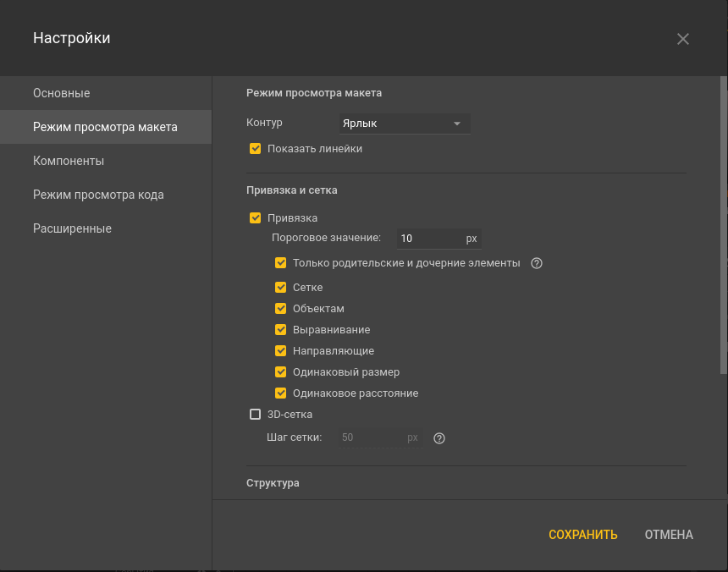Click the vertical scrollbar of settings panel
Viewport: 728px width, 572px height.
pyautogui.click(x=723, y=224)
